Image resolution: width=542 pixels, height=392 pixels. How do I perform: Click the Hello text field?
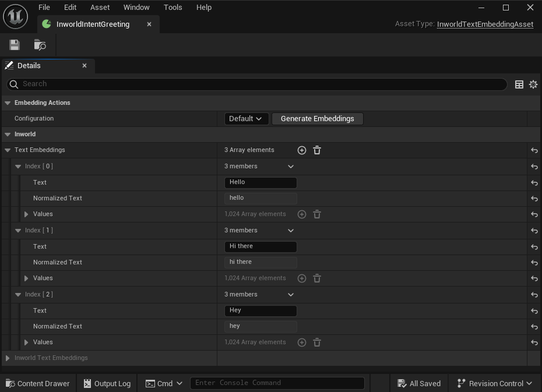tap(261, 183)
